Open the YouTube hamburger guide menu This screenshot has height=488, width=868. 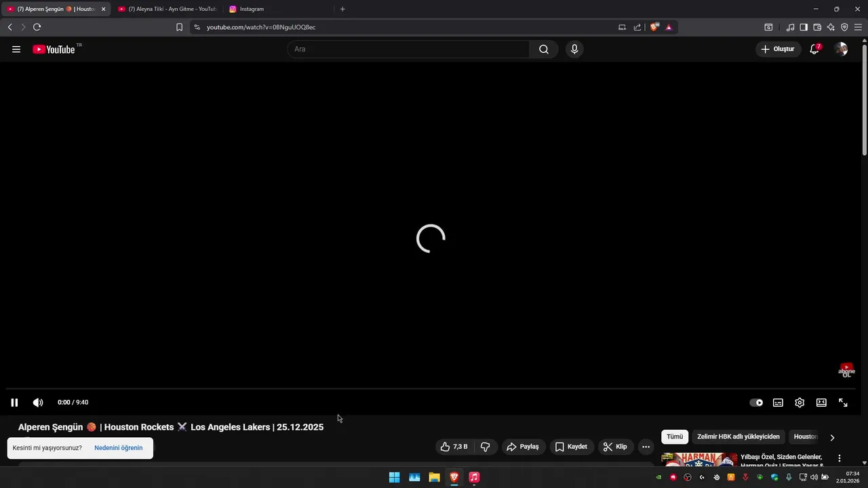tap(16, 49)
